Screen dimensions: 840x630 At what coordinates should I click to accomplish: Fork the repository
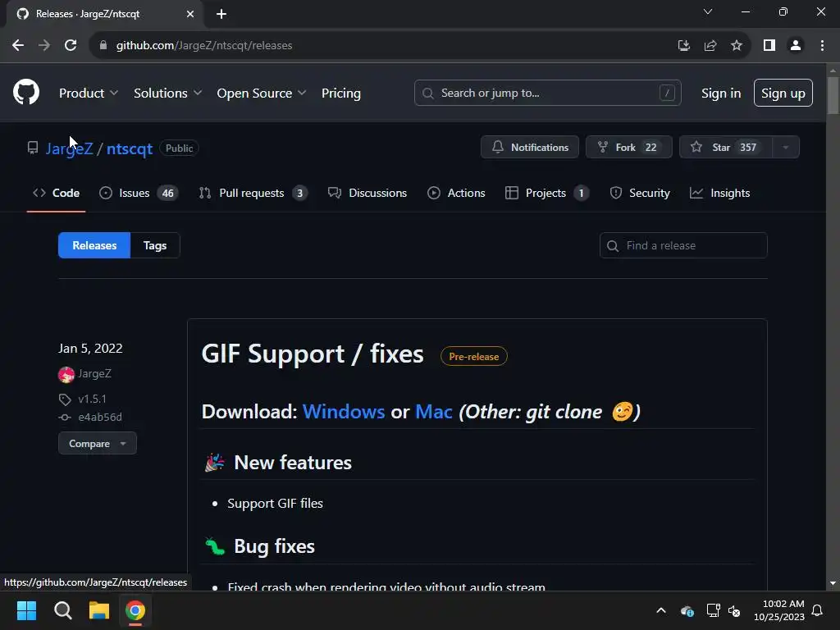[x=629, y=148]
